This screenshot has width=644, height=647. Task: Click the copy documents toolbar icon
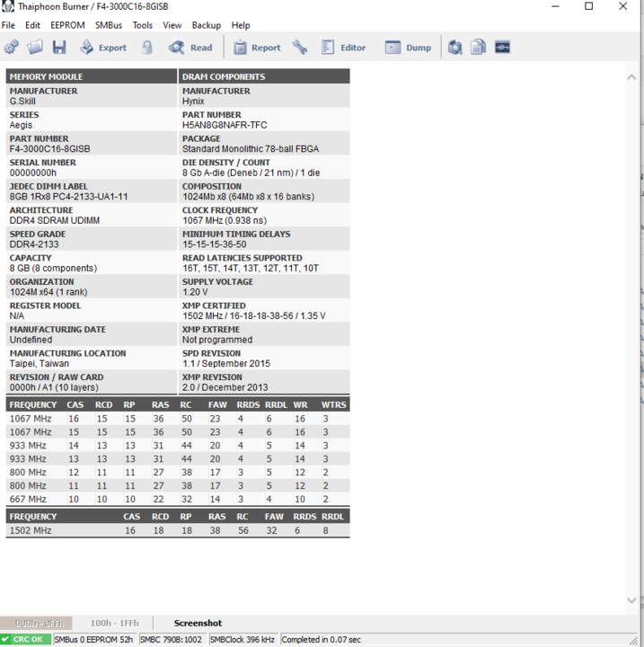(479, 48)
